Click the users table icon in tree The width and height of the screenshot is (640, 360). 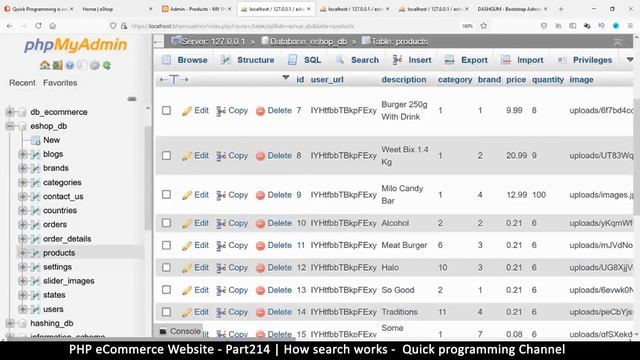coord(36,309)
